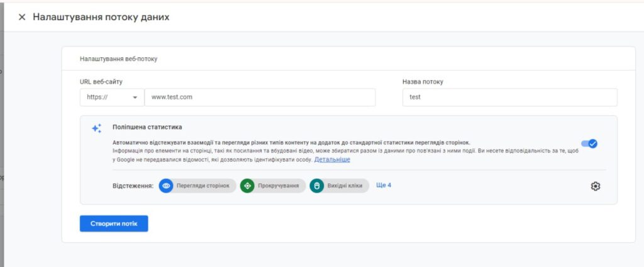
Task: Select the Прокручування chip label
Action: (277, 186)
